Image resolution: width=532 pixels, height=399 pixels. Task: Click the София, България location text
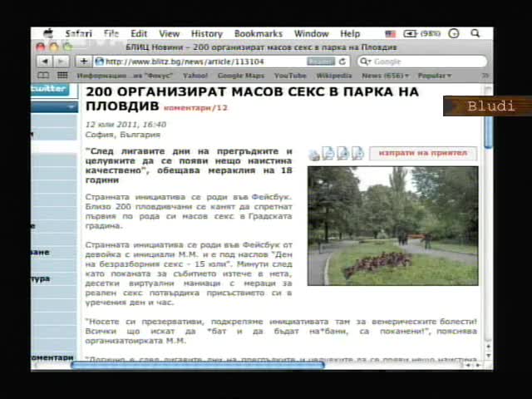click(123, 135)
